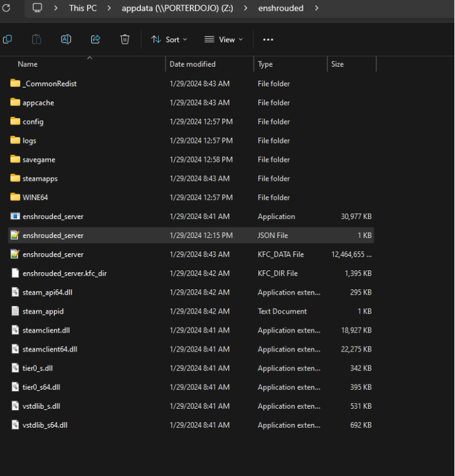Viewport: 455px width, 476px height.
Task: Click the tier0_s.dll file icon
Action: pos(15,368)
